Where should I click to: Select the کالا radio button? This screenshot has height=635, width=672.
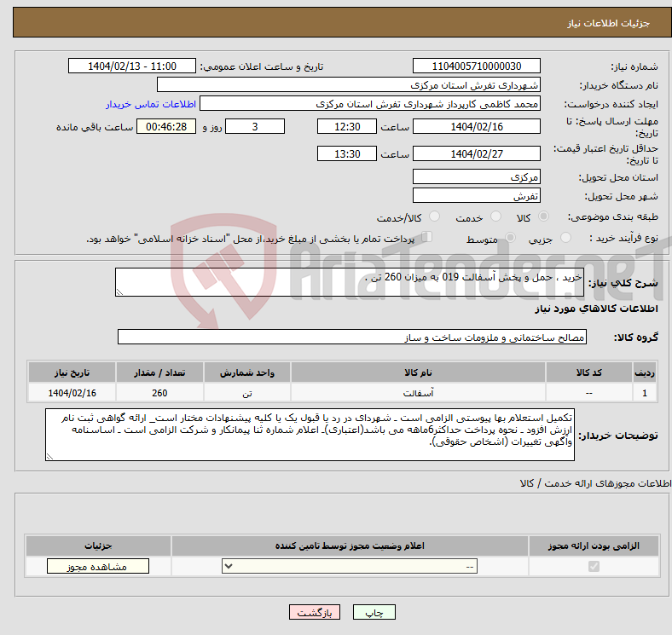pyautogui.click(x=543, y=216)
